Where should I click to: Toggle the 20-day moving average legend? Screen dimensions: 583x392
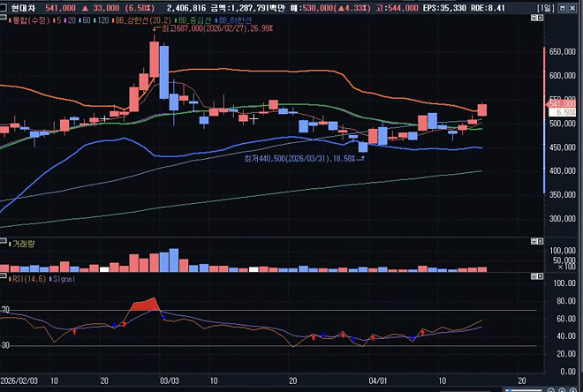(70, 19)
